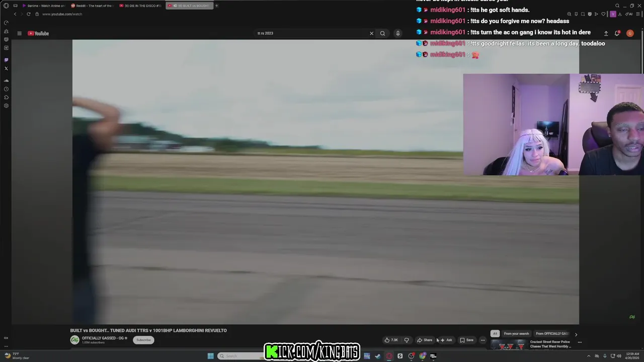Viewport: 644px width, 362px height.
Task: Show hidden system tray icons chevron
Action: click(x=589, y=356)
